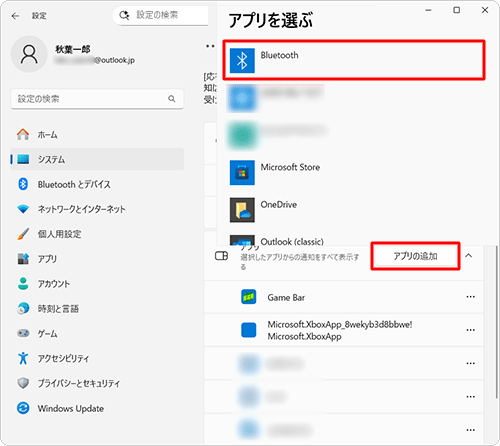Click the アクセシビリティ icon

(23, 358)
